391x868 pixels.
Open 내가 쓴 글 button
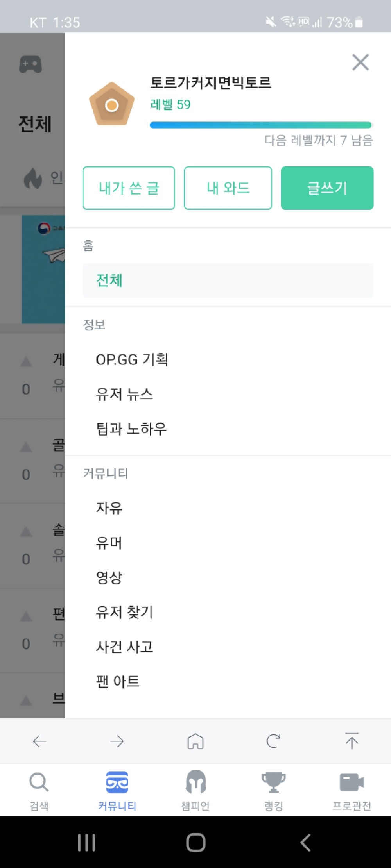pyautogui.click(x=129, y=188)
